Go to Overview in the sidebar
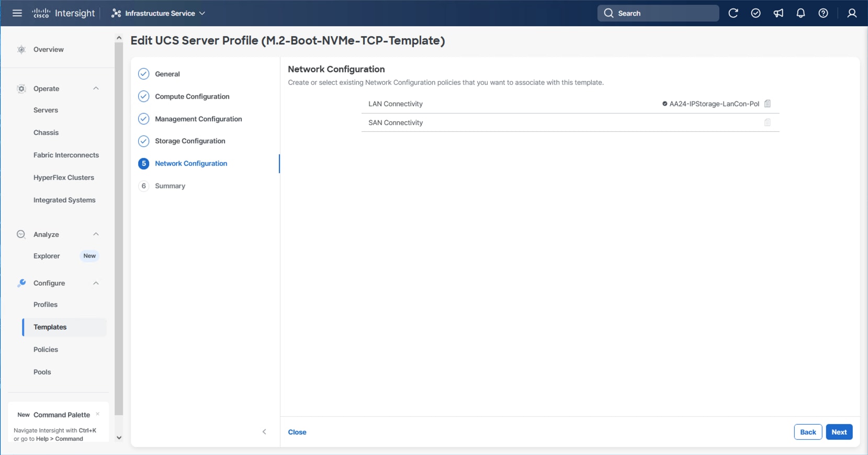 pyautogui.click(x=49, y=50)
